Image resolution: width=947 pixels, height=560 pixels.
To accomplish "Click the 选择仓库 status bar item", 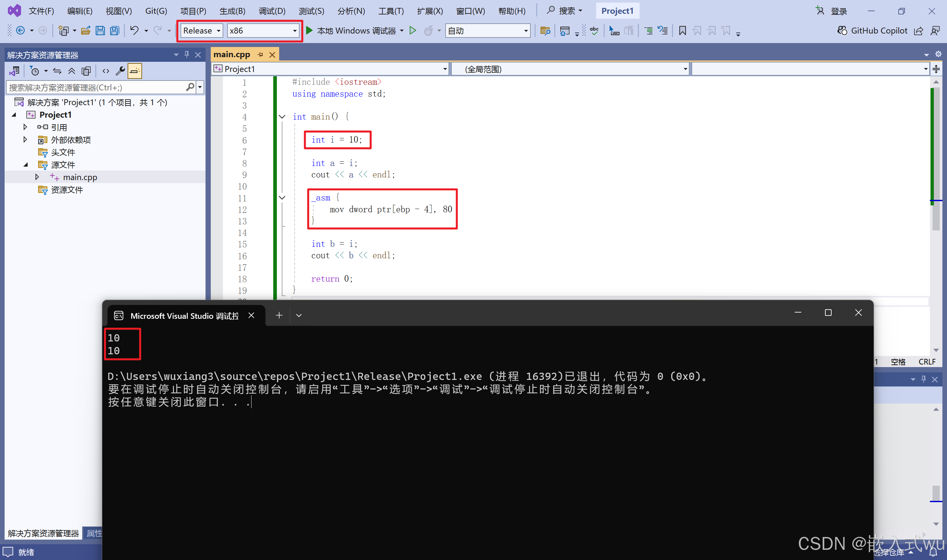I will pyautogui.click(x=893, y=552).
